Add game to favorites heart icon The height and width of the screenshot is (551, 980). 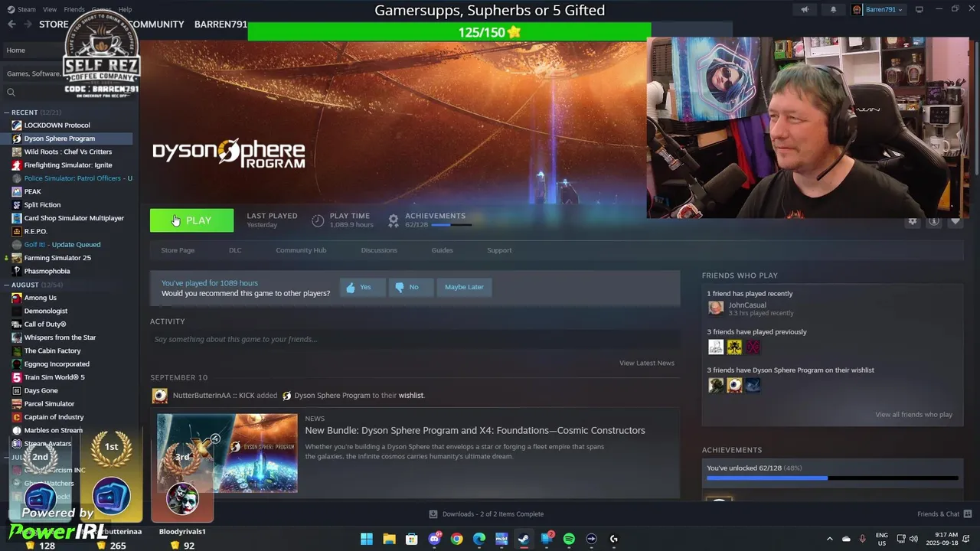955,221
